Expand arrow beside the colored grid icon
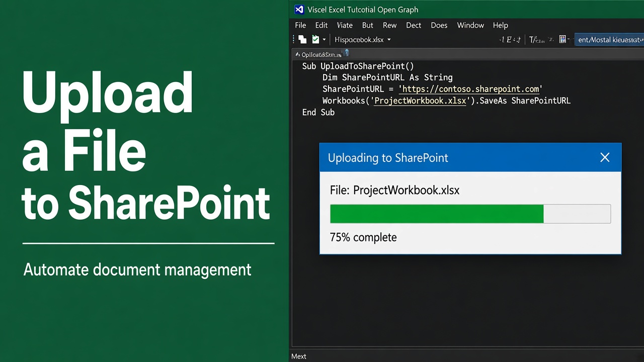 tap(569, 40)
